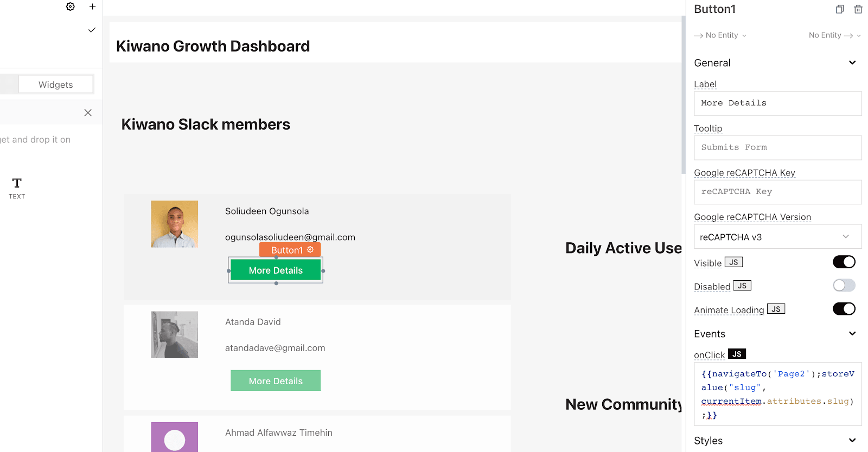The height and width of the screenshot is (452, 868).
Task: Click the checkmark icon in left sidebar
Action: click(92, 30)
